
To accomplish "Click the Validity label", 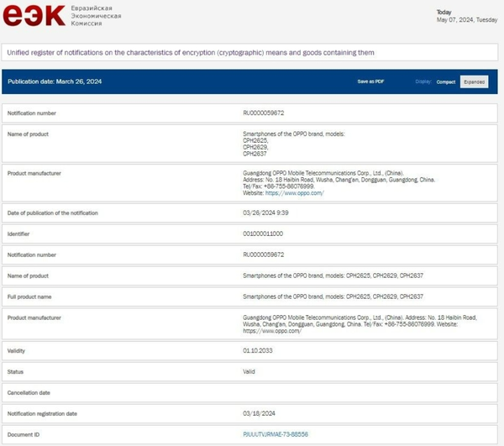I will point(16,351).
